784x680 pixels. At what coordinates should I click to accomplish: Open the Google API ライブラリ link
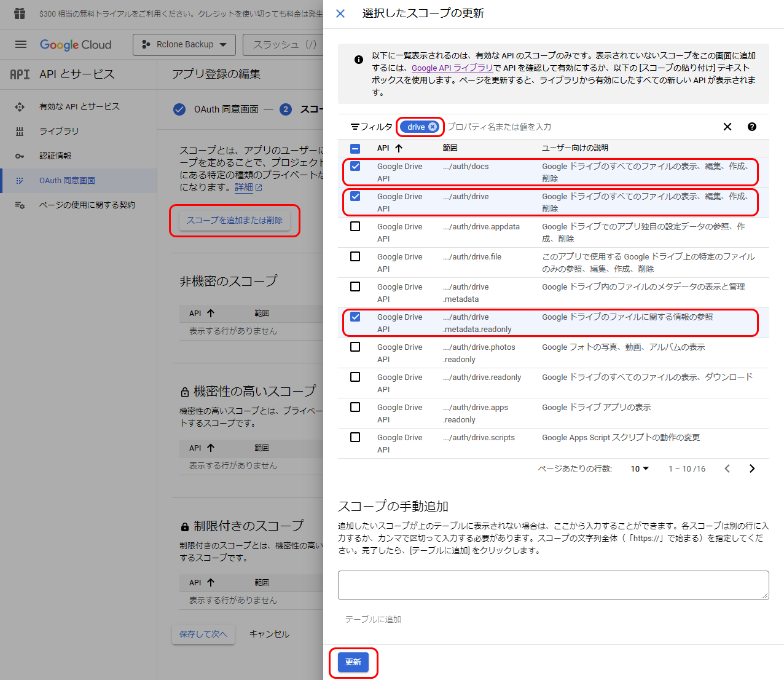click(x=452, y=68)
